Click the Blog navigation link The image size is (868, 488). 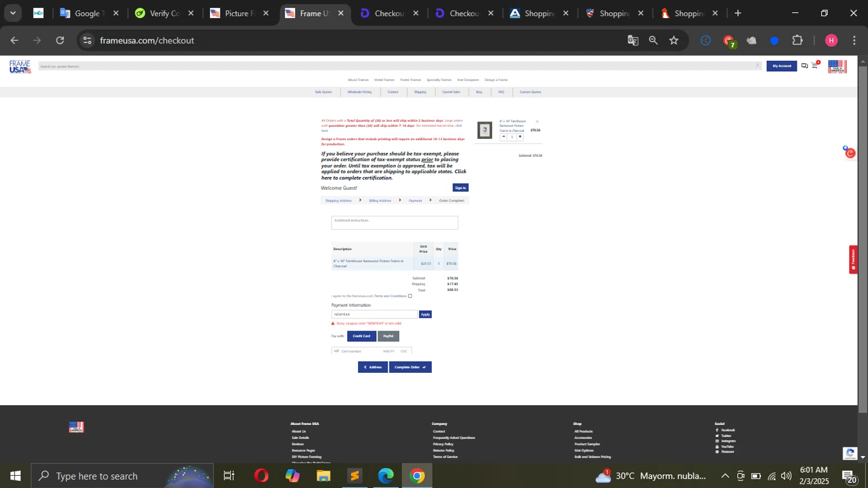click(479, 92)
